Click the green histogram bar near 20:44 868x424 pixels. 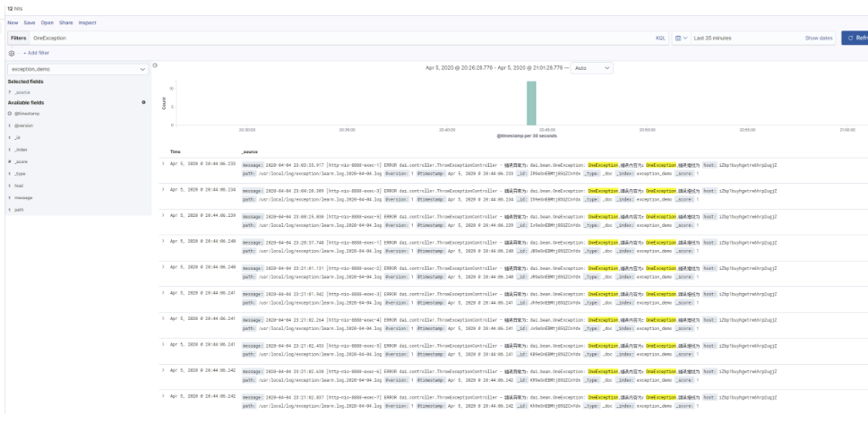(x=531, y=103)
